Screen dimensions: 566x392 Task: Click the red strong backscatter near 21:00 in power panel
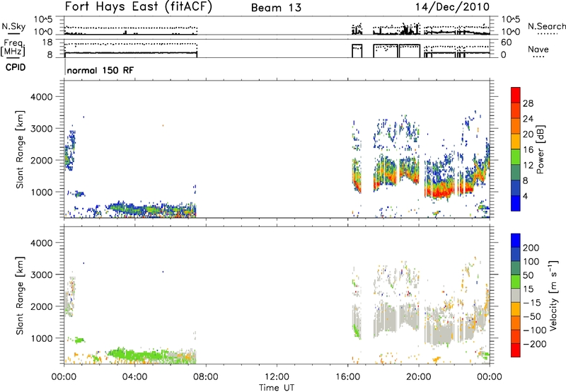coord(439,192)
